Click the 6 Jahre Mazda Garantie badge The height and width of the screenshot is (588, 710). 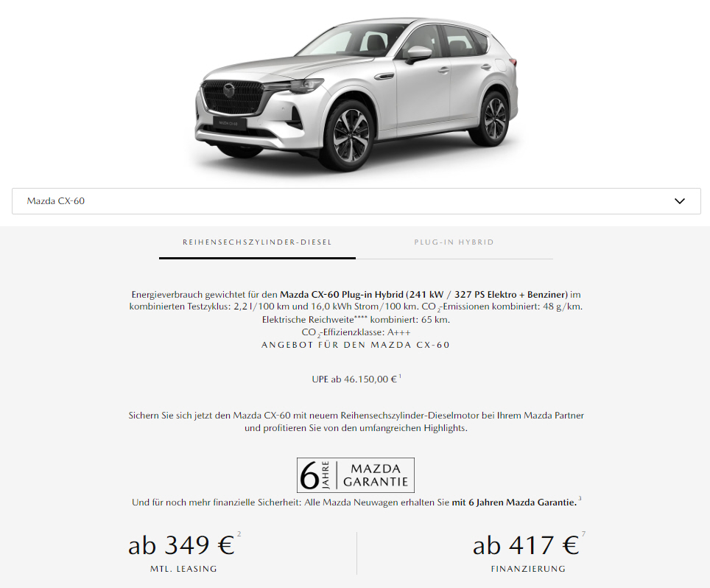[x=356, y=475]
